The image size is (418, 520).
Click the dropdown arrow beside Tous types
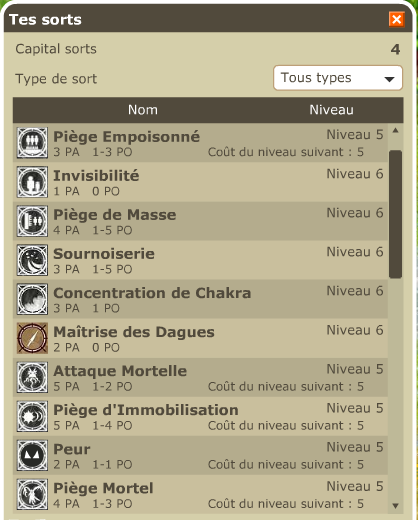[389, 79]
